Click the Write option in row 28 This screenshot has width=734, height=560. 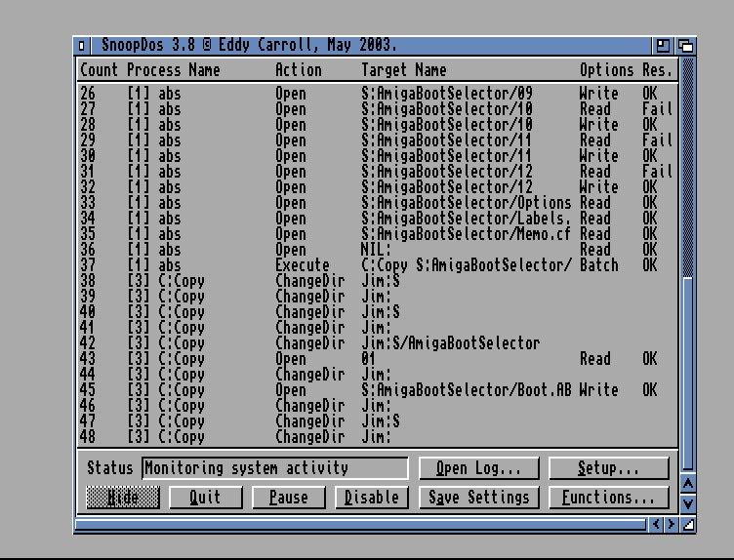[x=598, y=125]
